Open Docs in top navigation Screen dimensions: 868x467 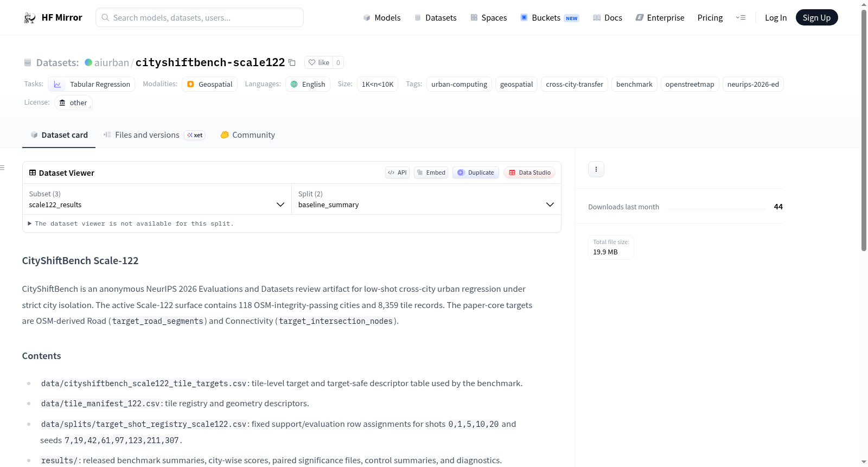pyautogui.click(x=607, y=18)
